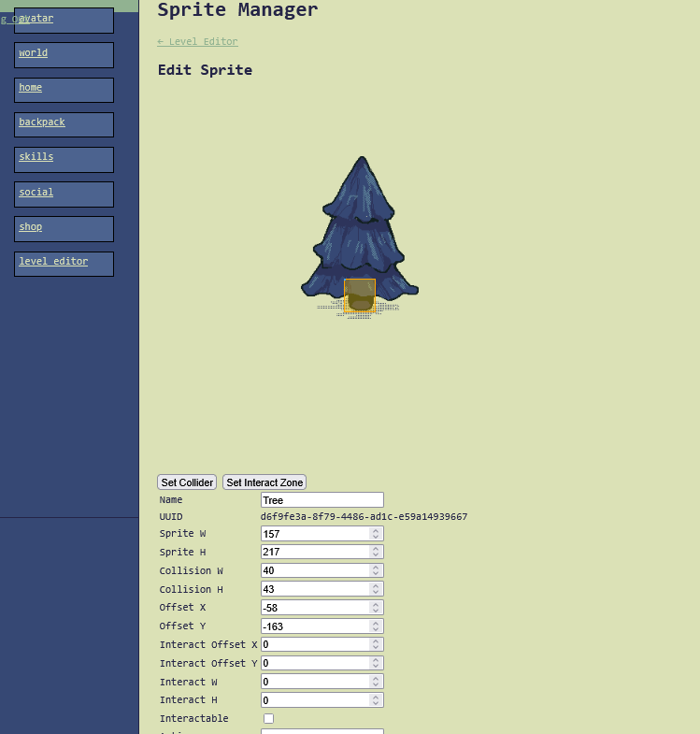Click the Collision W number field
Image resolution: width=700 pixels, height=734 pixels.
click(x=314, y=570)
